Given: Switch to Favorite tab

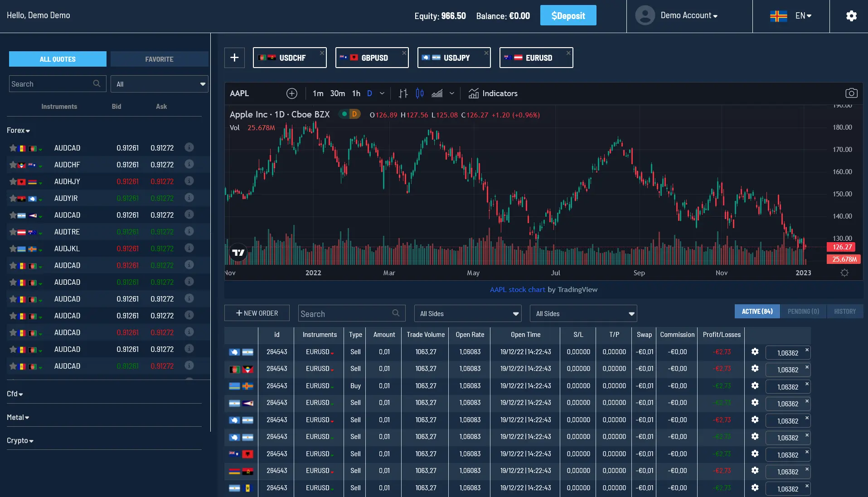Looking at the screenshot, I should click(x=160, y=59).
